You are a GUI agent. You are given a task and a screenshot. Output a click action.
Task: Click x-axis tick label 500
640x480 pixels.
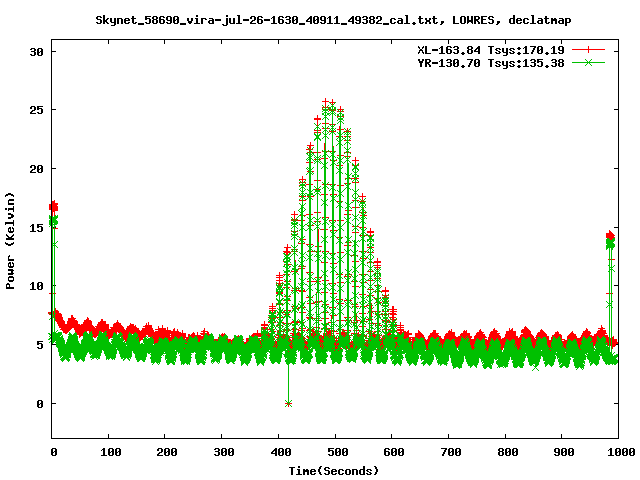[338, 452]
